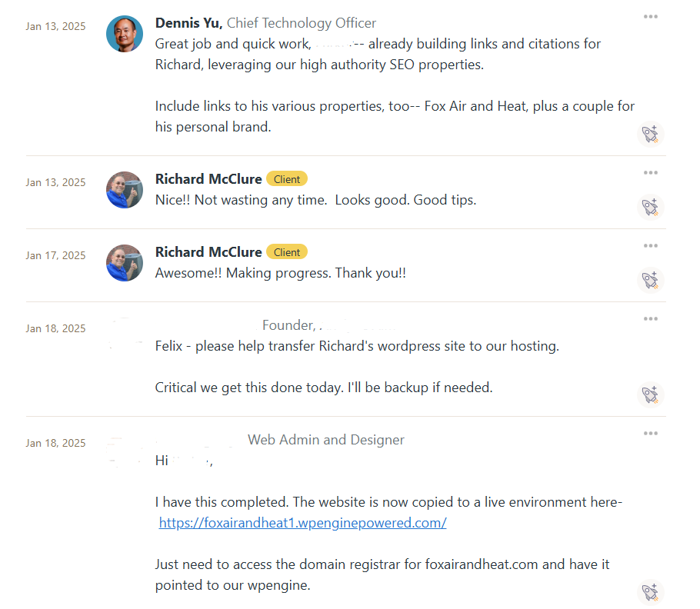The height and width of the screenshot is (609, 700).
Task: Open options menu for 'Nice!! Not wasting' comment
Action: 651,173
